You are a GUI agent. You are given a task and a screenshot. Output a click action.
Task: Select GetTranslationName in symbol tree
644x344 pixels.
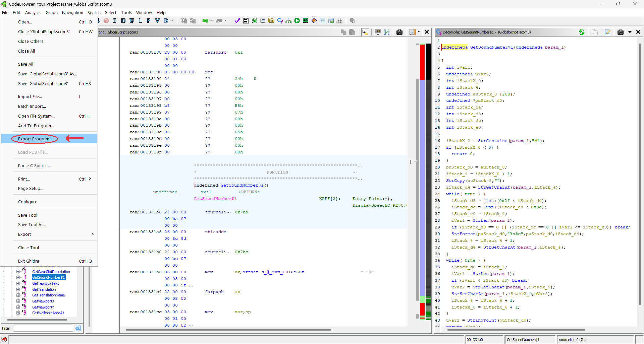(x=49, y=295)
